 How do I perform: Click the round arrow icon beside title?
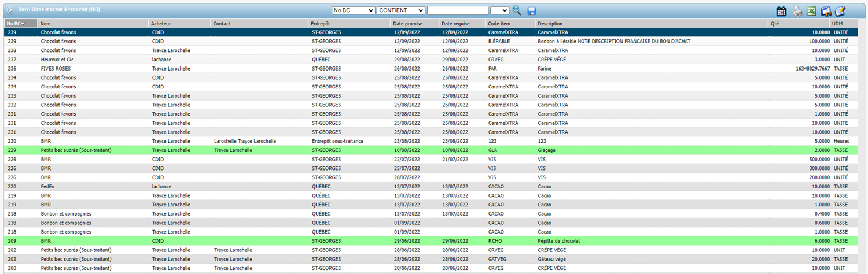click(11, 10)
